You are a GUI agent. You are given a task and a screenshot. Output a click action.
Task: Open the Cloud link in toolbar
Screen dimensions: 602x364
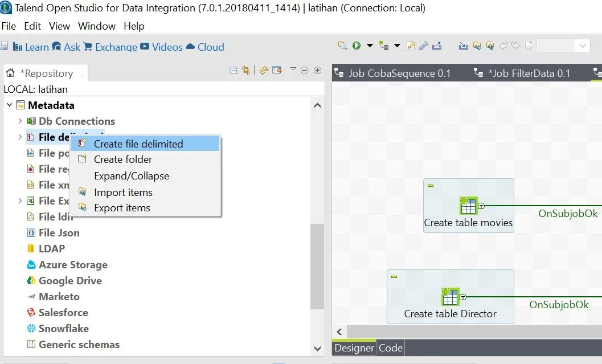point(205,47)
